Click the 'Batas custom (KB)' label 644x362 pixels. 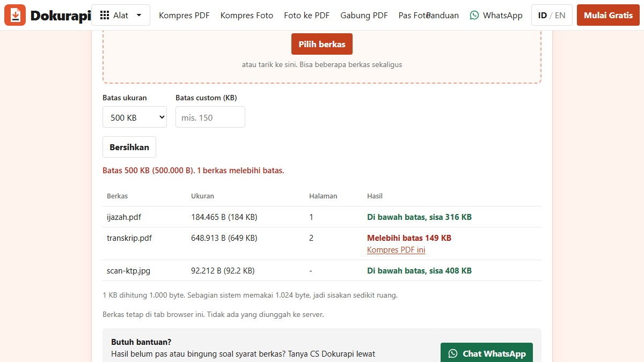point(206,98)
